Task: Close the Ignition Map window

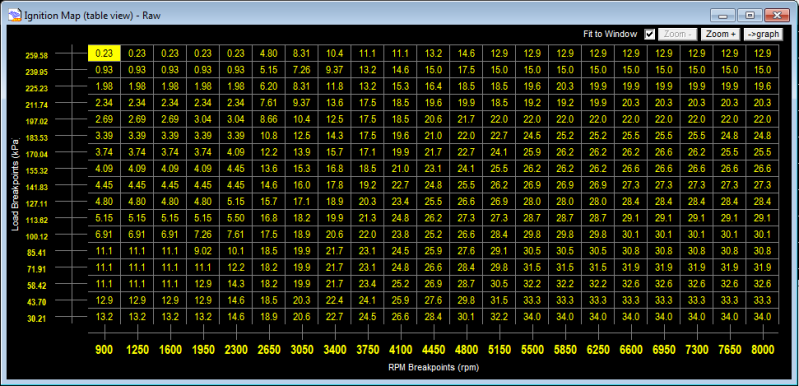Action: click(x=777, y=15)
